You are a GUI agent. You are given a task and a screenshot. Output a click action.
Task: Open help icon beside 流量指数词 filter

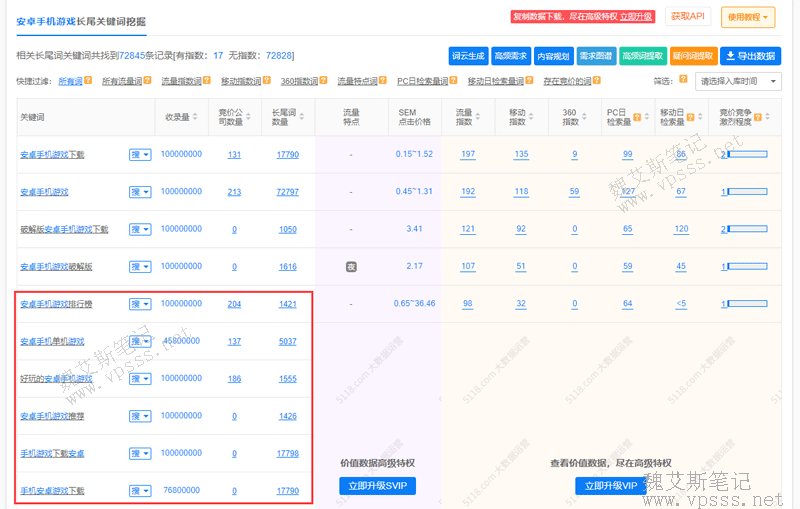pos(207,81)
